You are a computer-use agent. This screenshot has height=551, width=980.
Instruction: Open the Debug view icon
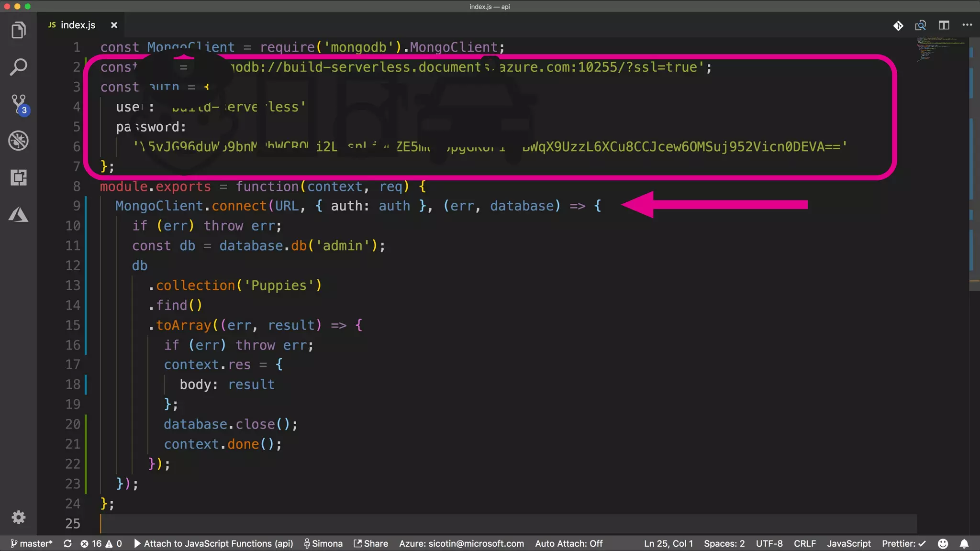click(x=18, y=141)
